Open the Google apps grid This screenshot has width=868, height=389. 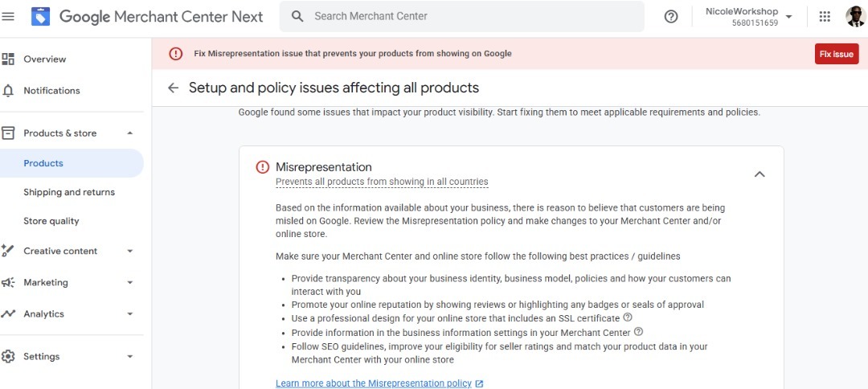click(x=825, y=16)
